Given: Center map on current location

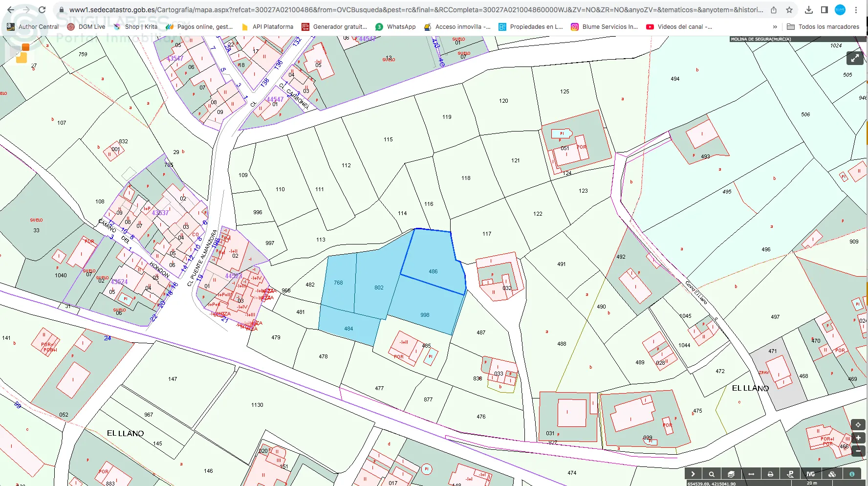Looking at the screenshot, I should (x=858, y=424).
